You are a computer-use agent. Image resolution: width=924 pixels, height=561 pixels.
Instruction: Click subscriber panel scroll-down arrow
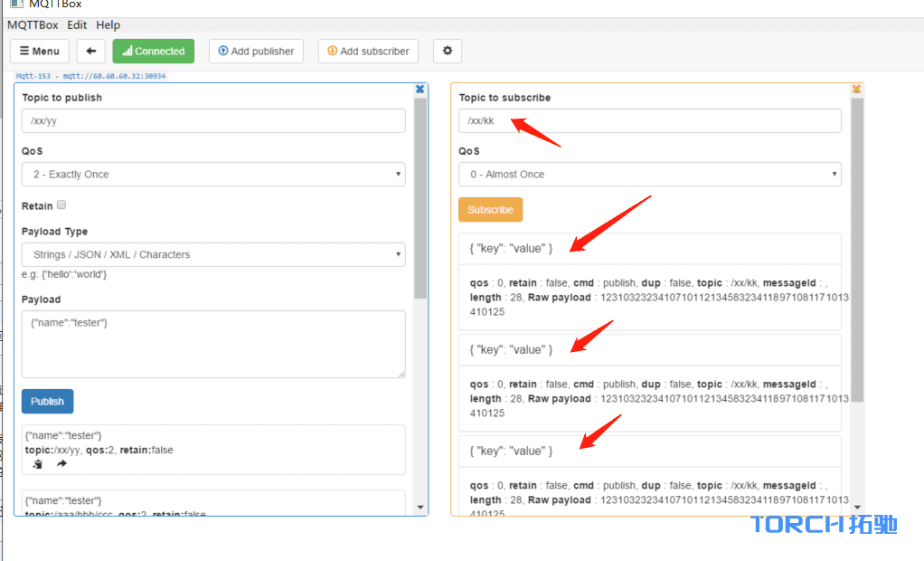coord(857,508)
